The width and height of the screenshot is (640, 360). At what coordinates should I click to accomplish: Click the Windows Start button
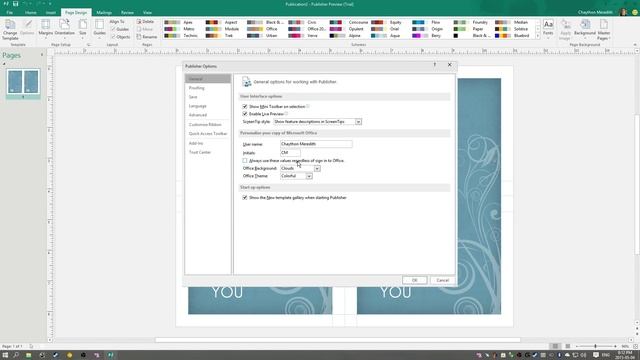5,355
